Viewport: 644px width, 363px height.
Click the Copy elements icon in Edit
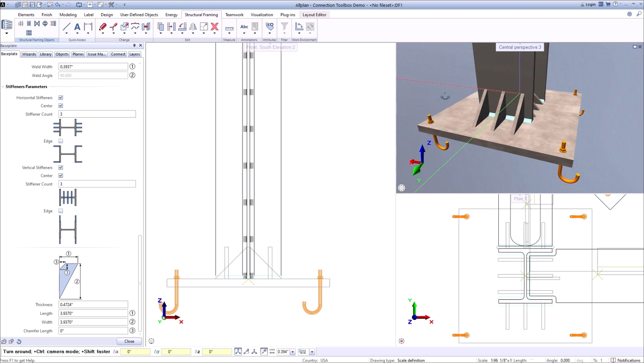click(161, 27)
